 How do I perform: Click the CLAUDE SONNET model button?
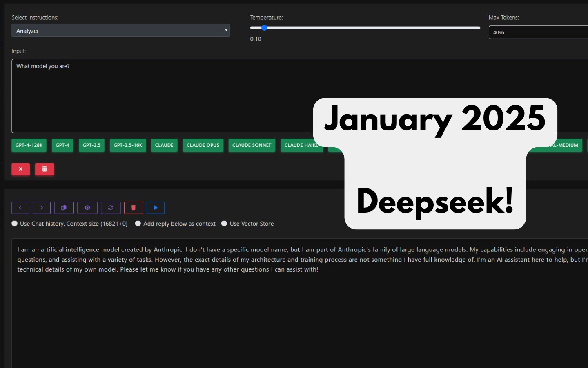[x=252, y=145]
